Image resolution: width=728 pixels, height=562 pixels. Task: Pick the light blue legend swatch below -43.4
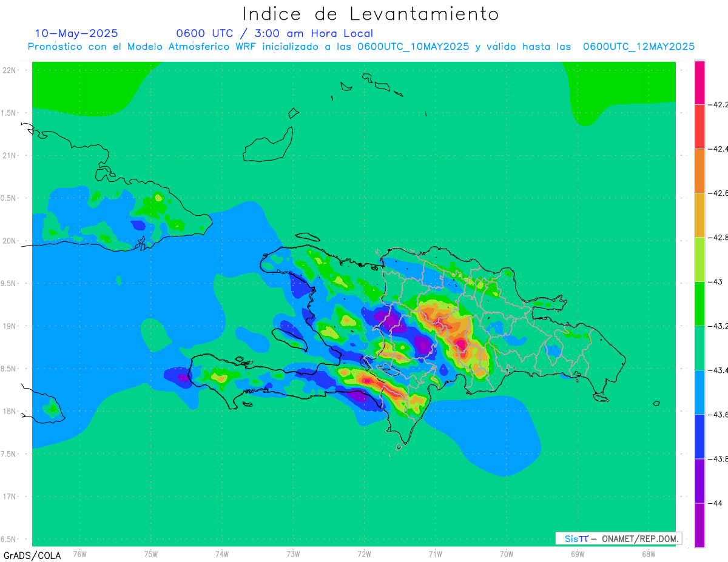click(x=699, y=392)
